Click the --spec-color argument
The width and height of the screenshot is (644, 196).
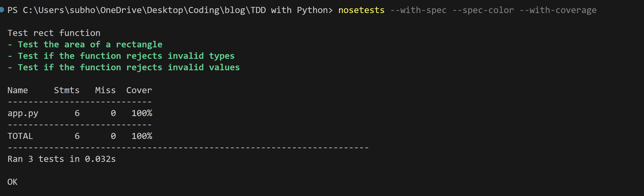pos(483,10)
